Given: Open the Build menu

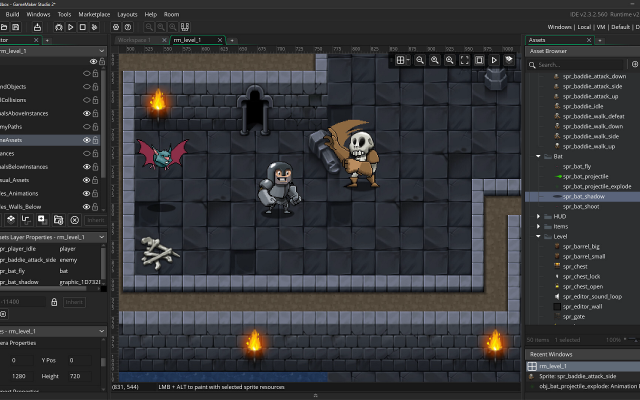Looking at the screenshot, I should click(12, 14).
